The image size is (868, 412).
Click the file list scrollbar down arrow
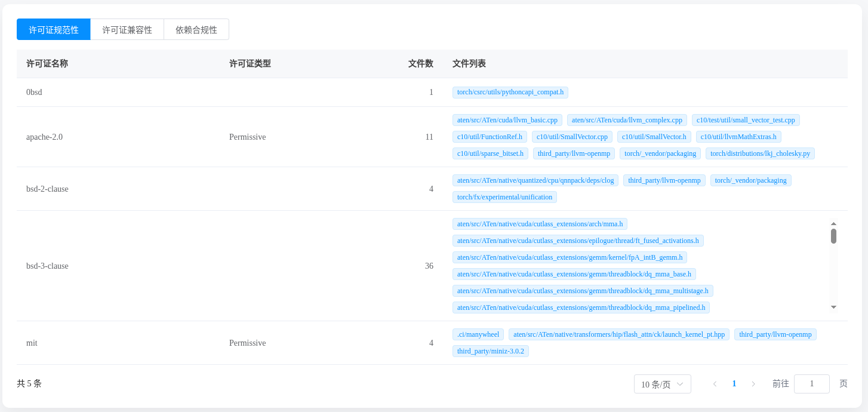[x=833, y=308]
